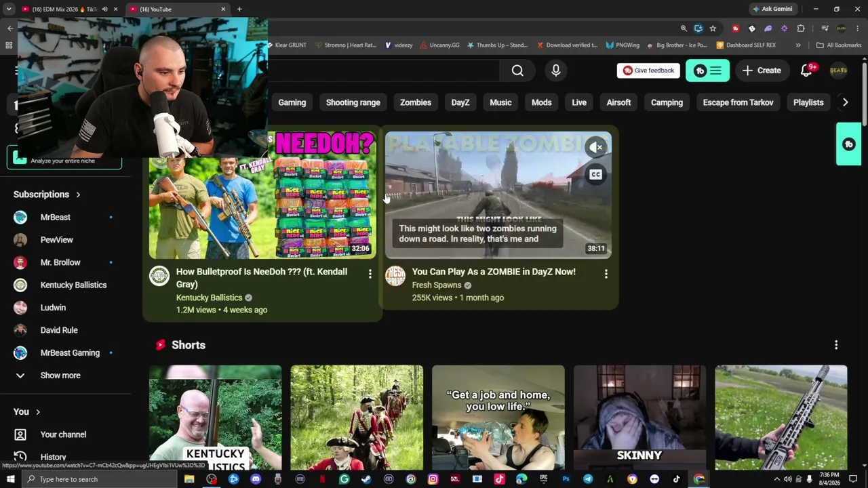Open Instagram from the taskbar
Image resolution: width=868 pixels, height=488 pixels.
tap(433, 479)
